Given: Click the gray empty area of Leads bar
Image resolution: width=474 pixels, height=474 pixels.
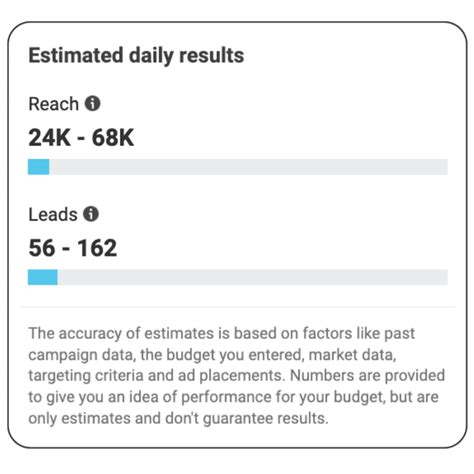Looking at the screenshot, I should 253,277.
